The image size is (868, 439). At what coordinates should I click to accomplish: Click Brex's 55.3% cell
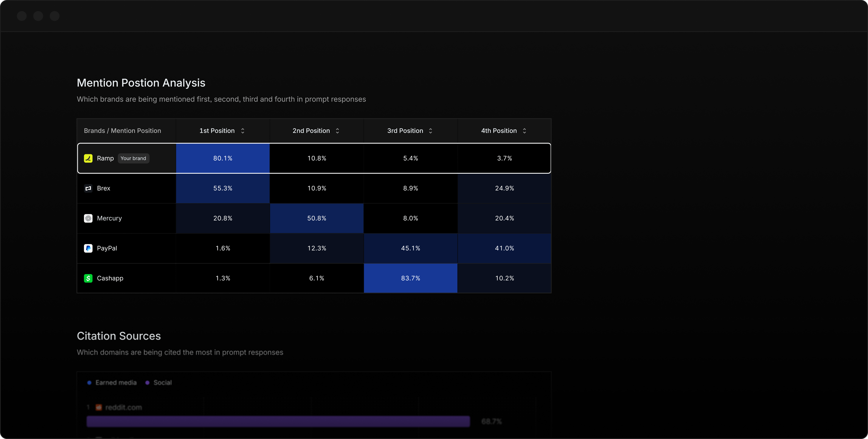click(223, 188)
